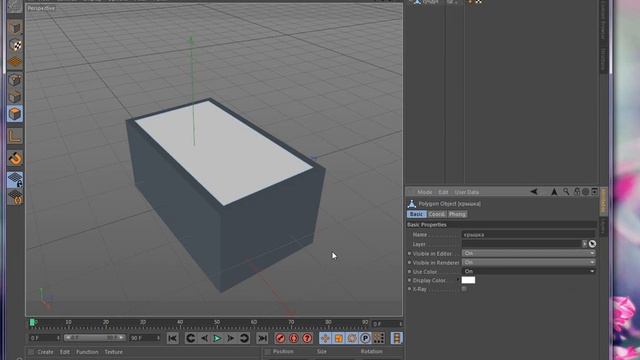This screenshot has width=640, height=360.
Task: Select Enable Axis L-shaped icon
Action: point(15,136)
